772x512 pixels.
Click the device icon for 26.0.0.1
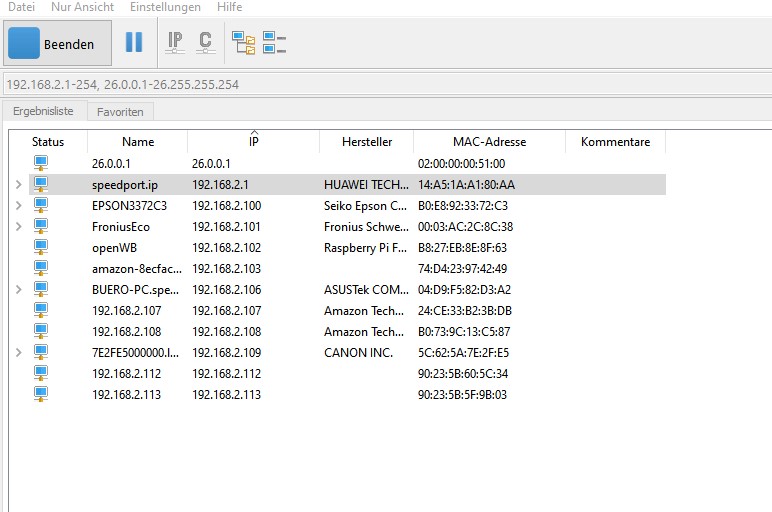(41, 164)
